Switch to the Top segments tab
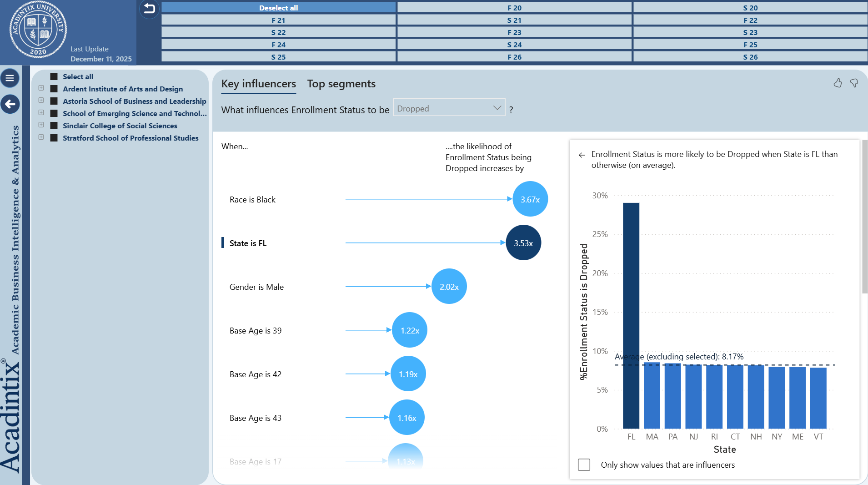The height and width of the screenshot is (485, 868). (341, 84)
